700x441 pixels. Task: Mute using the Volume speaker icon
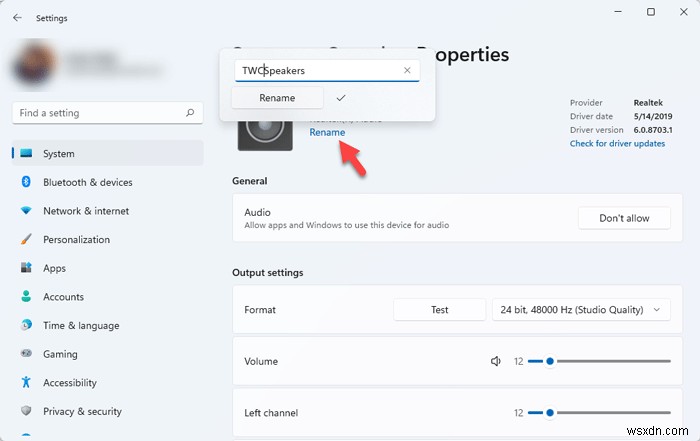tap(496, 361)
